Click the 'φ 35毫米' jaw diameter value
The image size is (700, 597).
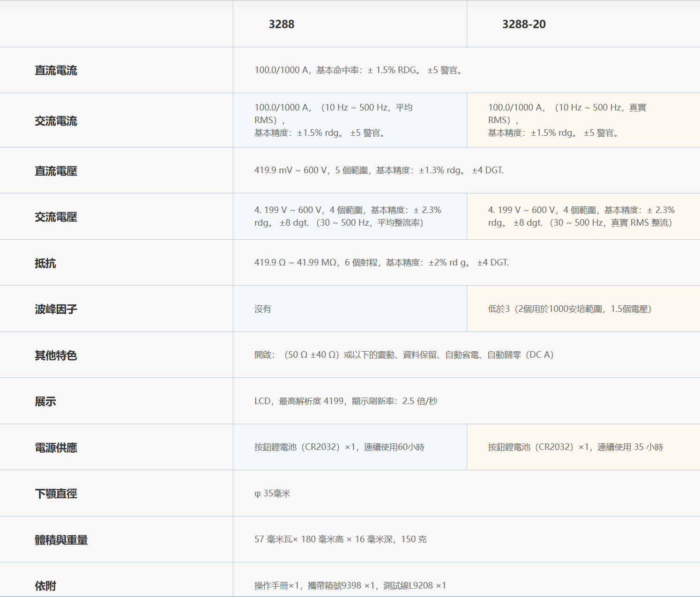273,494
